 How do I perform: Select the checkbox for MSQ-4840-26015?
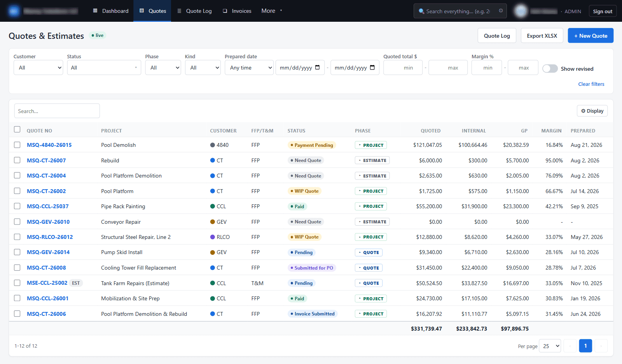coord(17,145)
